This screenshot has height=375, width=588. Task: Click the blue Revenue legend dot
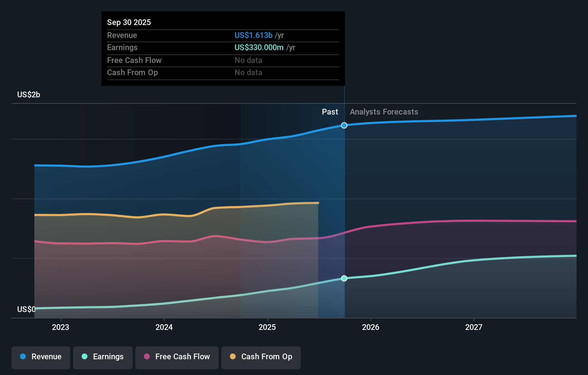click(x=22, y=357)
